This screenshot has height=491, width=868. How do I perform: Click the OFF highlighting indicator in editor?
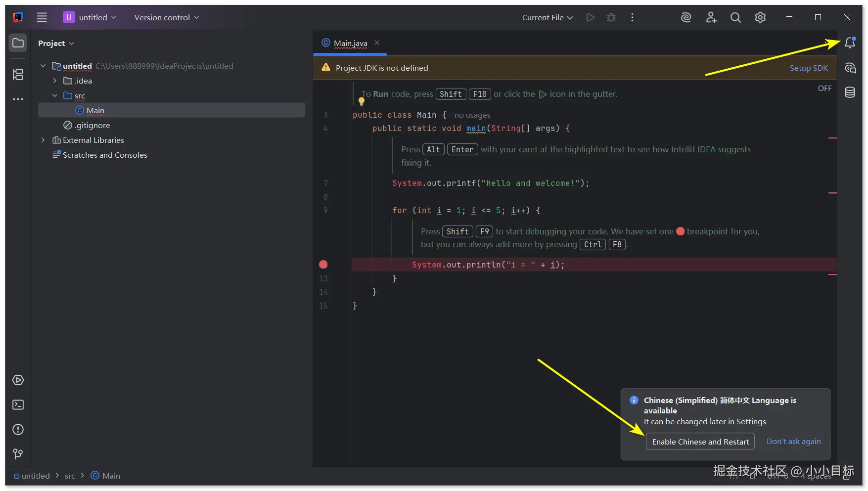[x=824, y=89]
